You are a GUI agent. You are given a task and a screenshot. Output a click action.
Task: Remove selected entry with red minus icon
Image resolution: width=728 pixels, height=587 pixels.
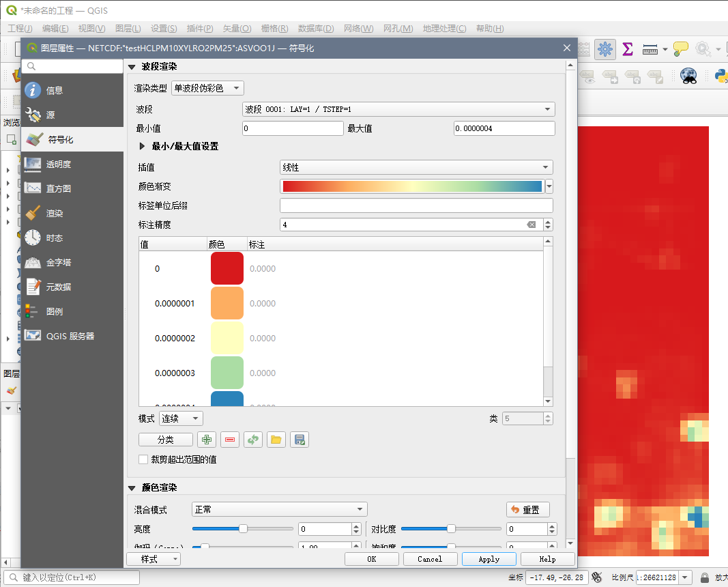[230, 440]
